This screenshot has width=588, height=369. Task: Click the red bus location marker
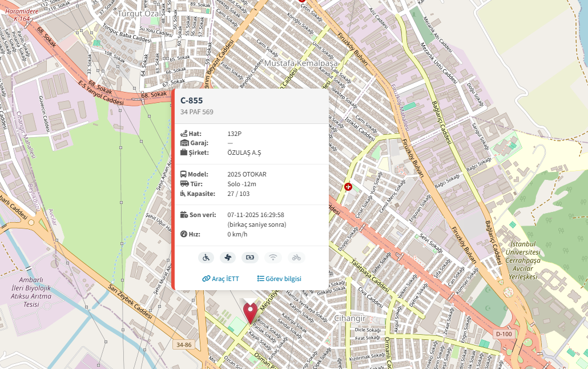(x=250, y=312)
